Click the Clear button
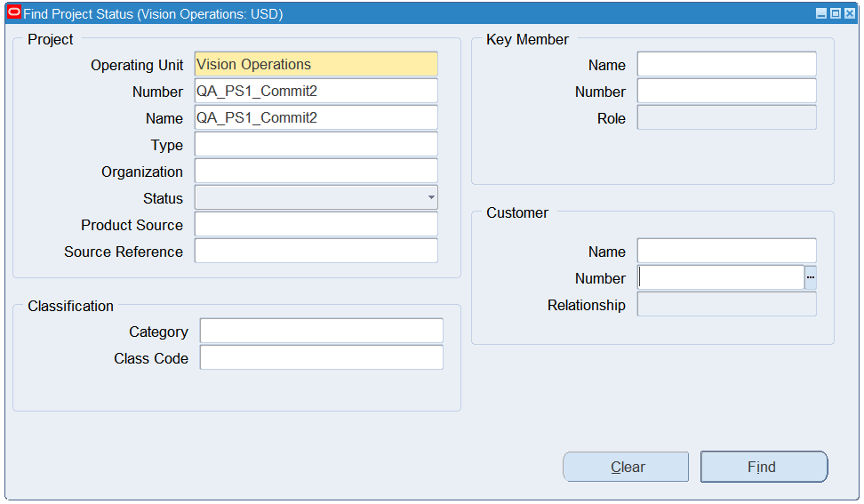 point(626,467)
